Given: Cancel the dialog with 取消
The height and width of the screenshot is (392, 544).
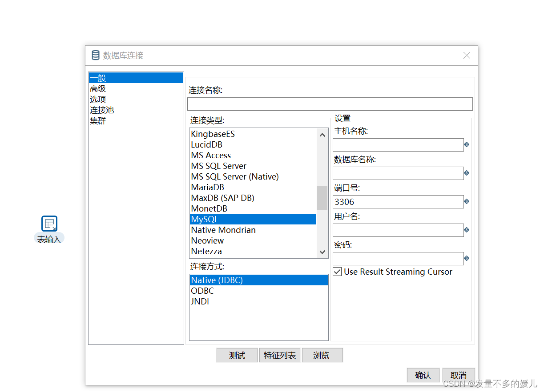Looking at the screenshot, I should point(459,375).
